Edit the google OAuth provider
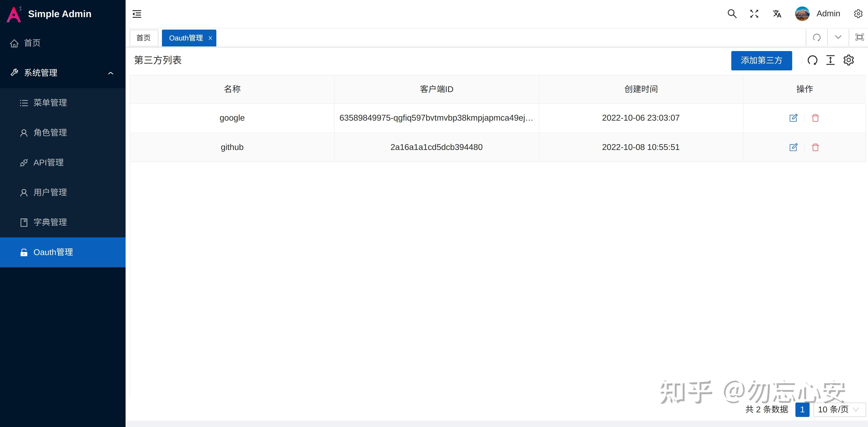Viewport: 868px width, 427px height. click(x=794, y=118)
